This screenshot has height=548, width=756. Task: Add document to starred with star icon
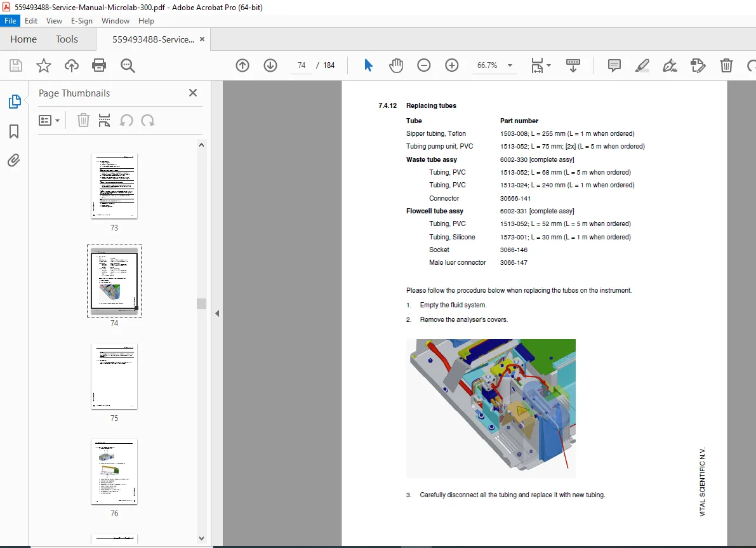coord(44,65)
